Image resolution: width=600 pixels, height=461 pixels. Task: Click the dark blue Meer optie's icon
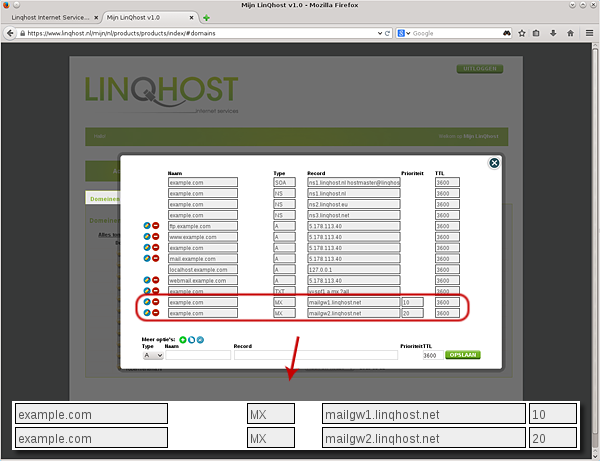pos(191,340)
